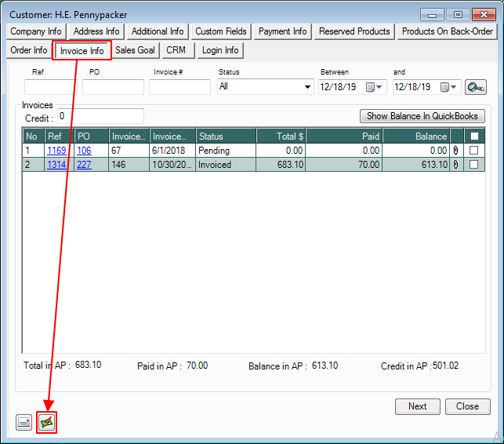Open the 'and' end date calendar picker
The width and height of the screenshot is (504, 444).
click(448, 87)
